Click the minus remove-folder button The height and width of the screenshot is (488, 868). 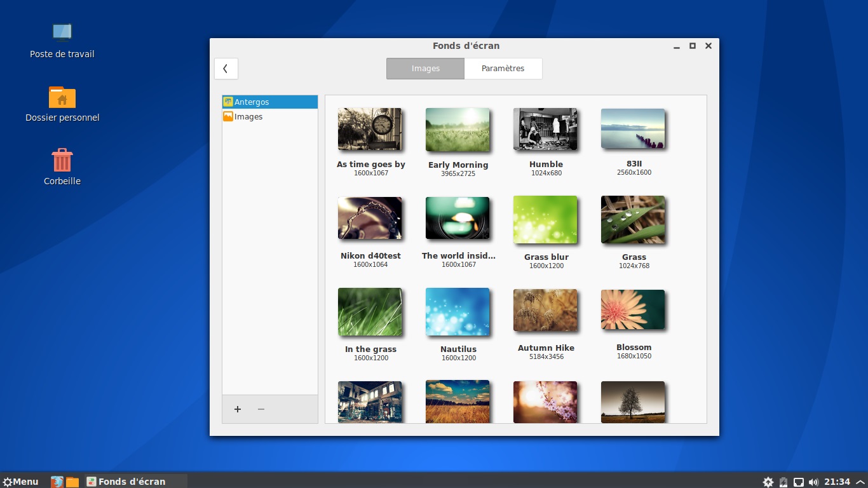[x=261, y=409]
